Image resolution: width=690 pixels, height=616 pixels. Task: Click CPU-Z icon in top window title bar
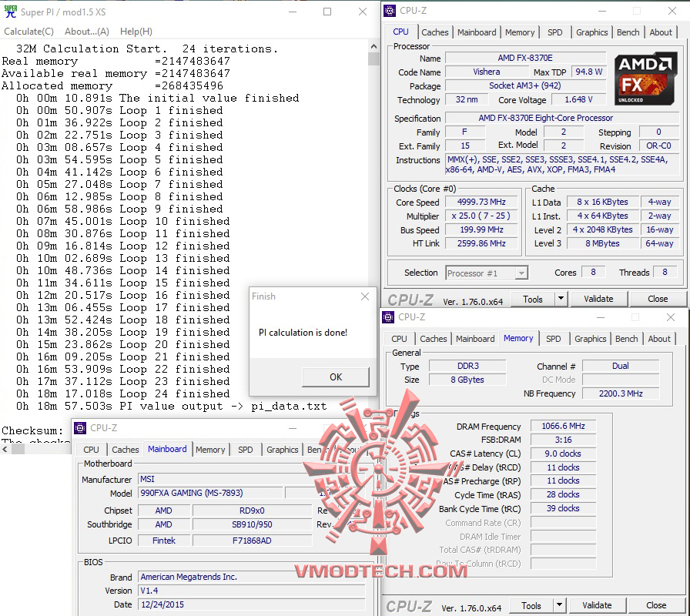(390, 10)
